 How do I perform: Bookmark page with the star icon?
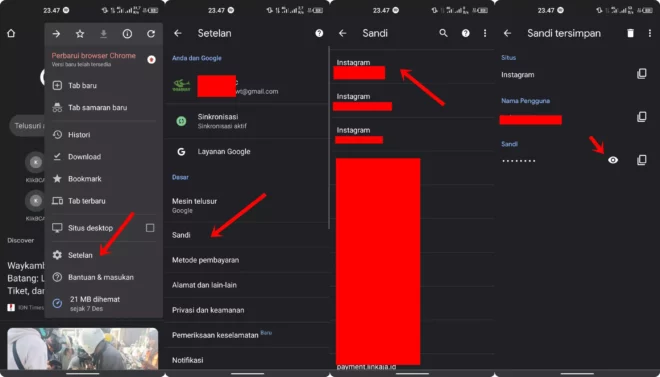pos(80,34)
